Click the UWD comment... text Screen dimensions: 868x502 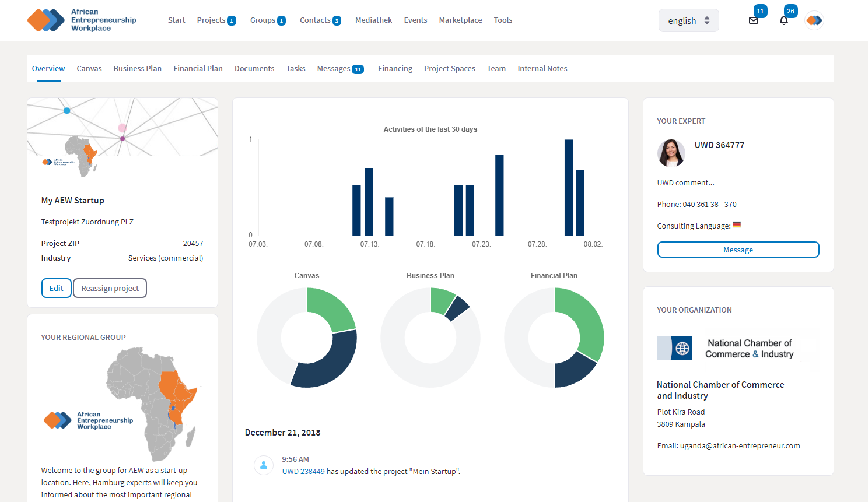pos(685,183)
